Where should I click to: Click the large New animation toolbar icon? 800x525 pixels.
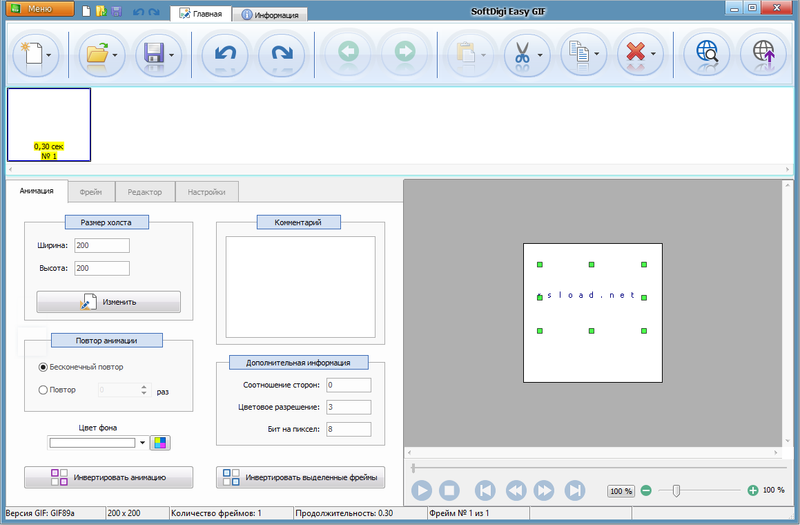point(33,54)
